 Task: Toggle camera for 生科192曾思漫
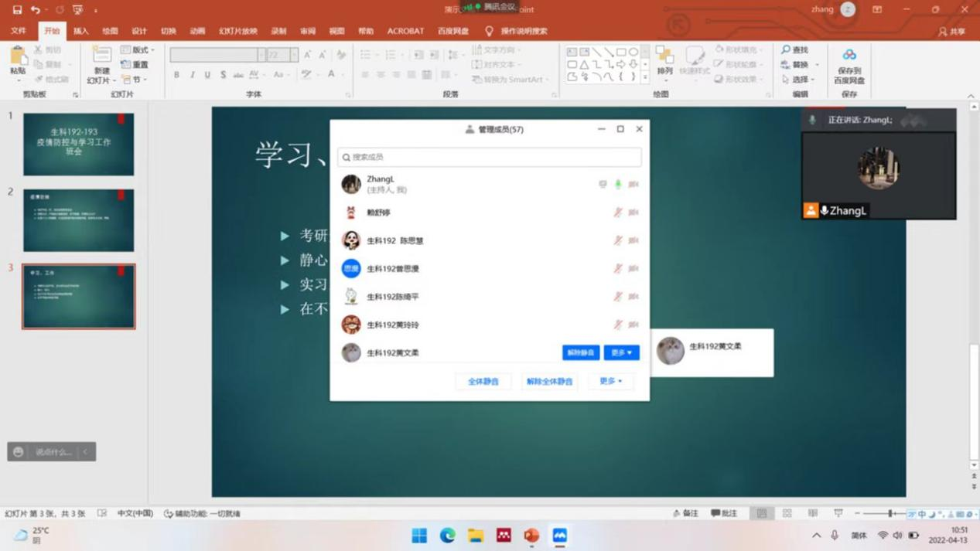(x=633, y=268)
